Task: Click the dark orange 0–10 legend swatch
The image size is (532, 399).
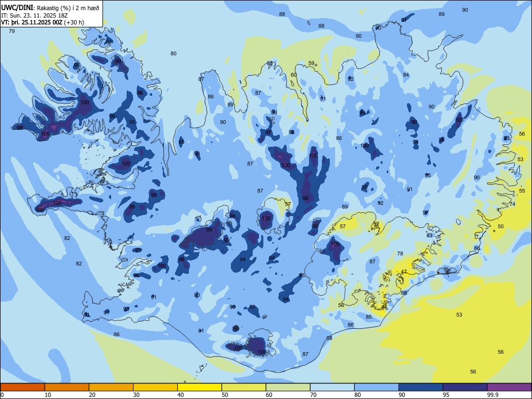Action: 22,387
